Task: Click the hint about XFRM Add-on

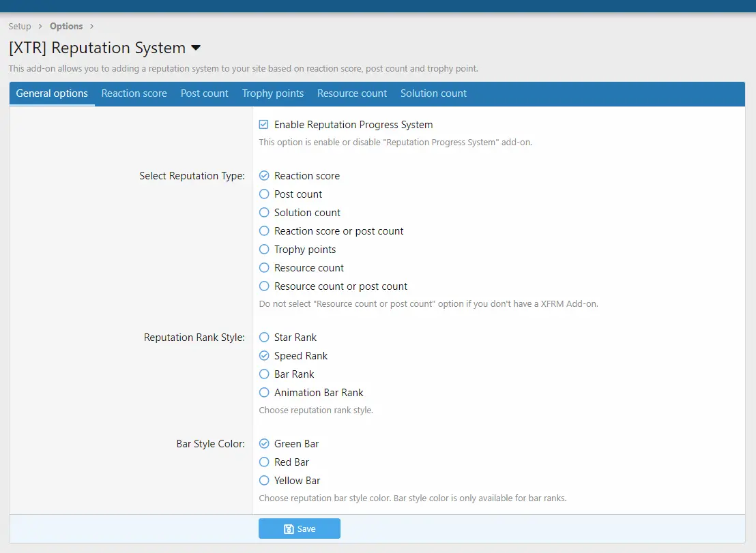Action: pos(428,304)
